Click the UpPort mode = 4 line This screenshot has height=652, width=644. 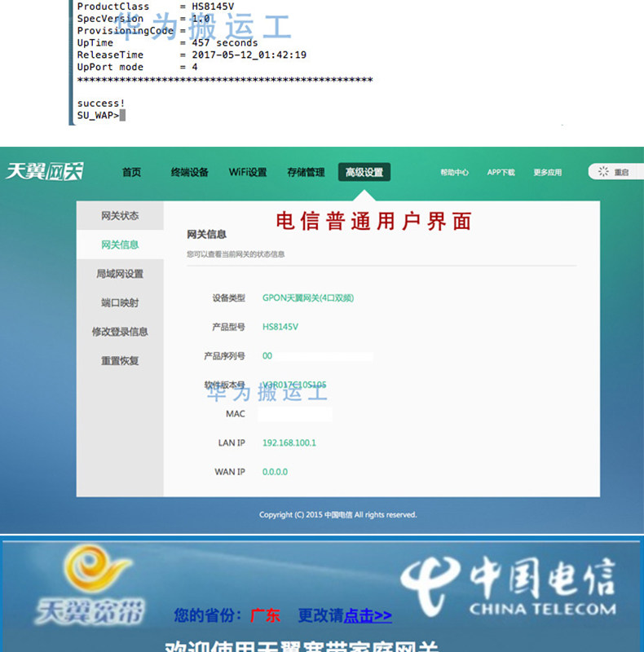tap(137, 67)
